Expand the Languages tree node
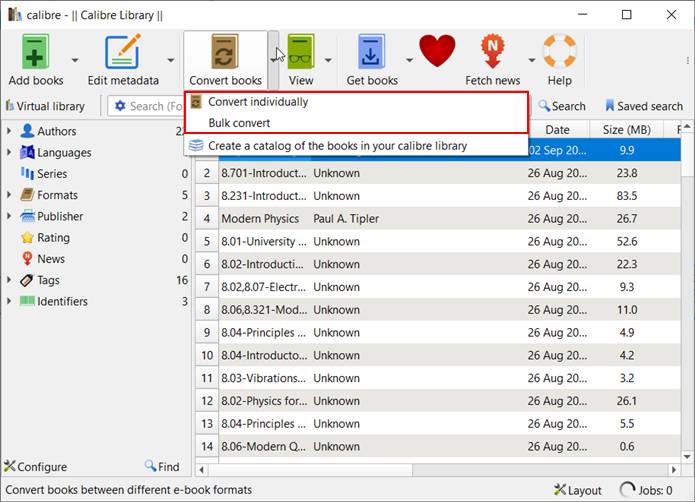This screenshot has height=502, width=695. pos(9,152)
